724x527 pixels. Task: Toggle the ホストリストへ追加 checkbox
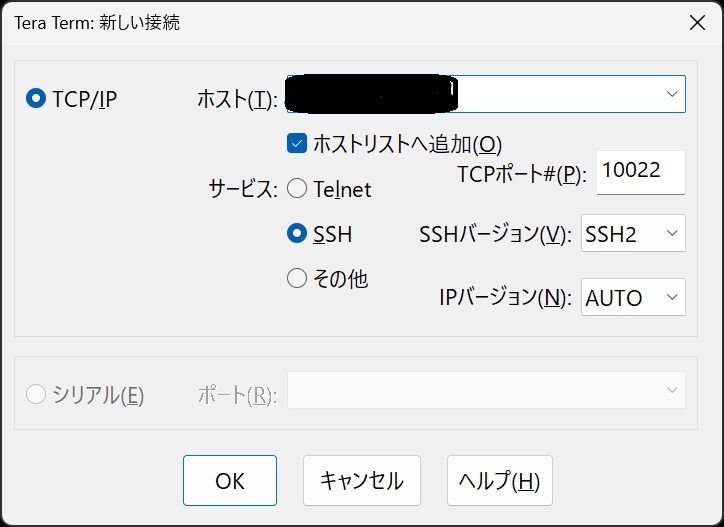pyautogui.click(x=297, y=143)
